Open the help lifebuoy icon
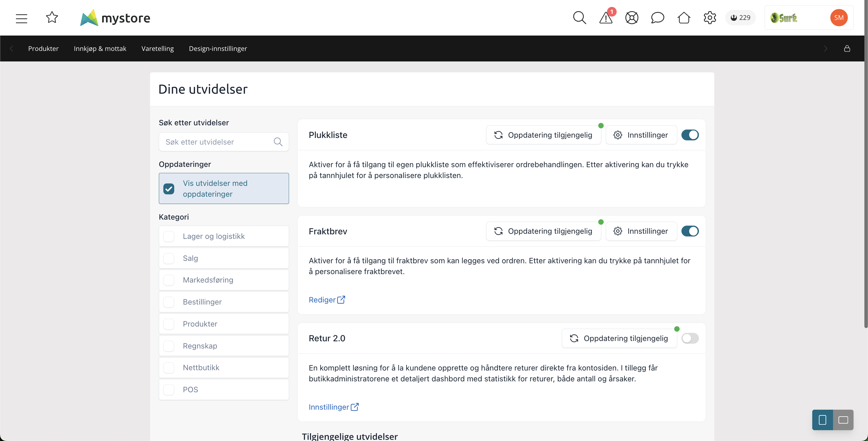 coord(632,17)
